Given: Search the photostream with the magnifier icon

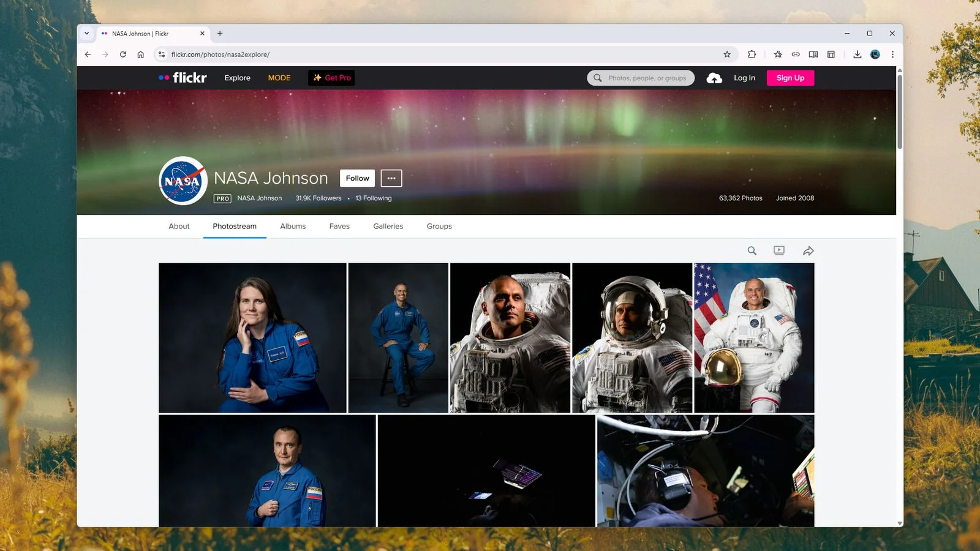Looking at the screenshot, I should (x=752, y=250).
